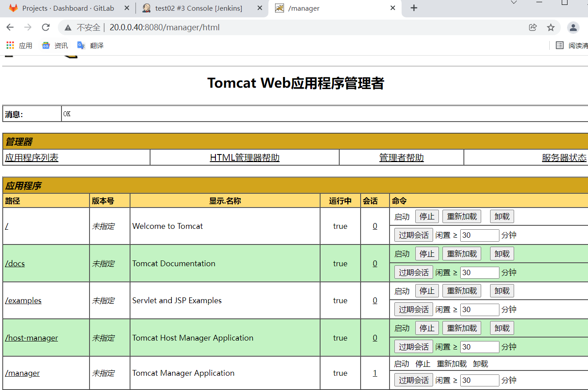Viewport: 588px width, 390px height.
Task: Stop the /examples application
Action: click(x=427, y=291)
